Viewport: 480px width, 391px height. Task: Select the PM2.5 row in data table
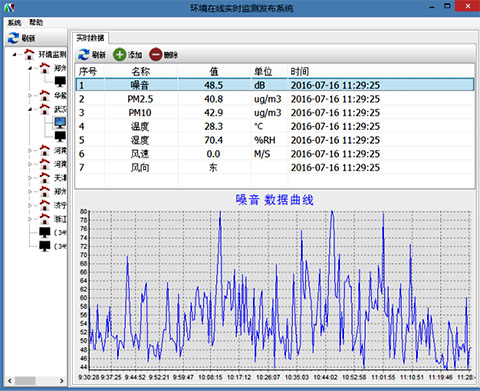[275, 99]
